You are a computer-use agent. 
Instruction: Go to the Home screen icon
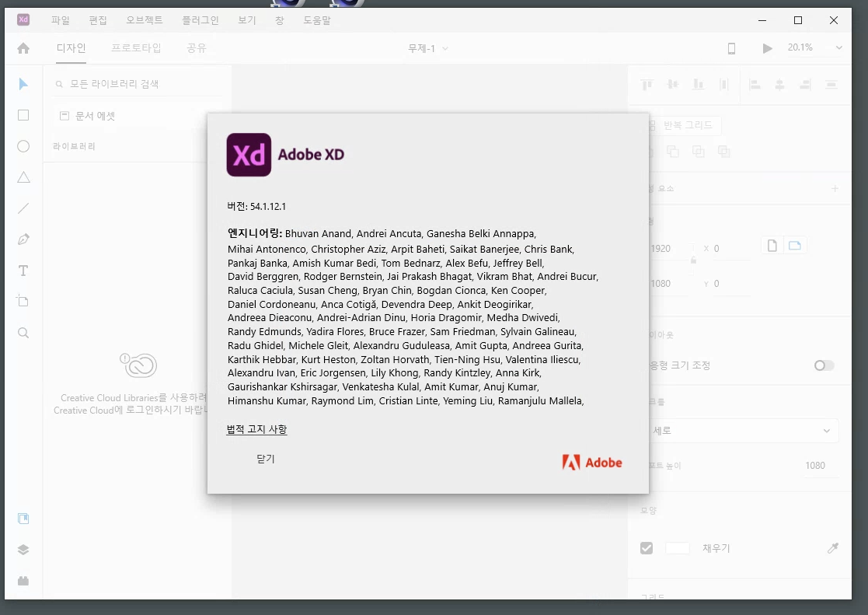pos(23,48)
